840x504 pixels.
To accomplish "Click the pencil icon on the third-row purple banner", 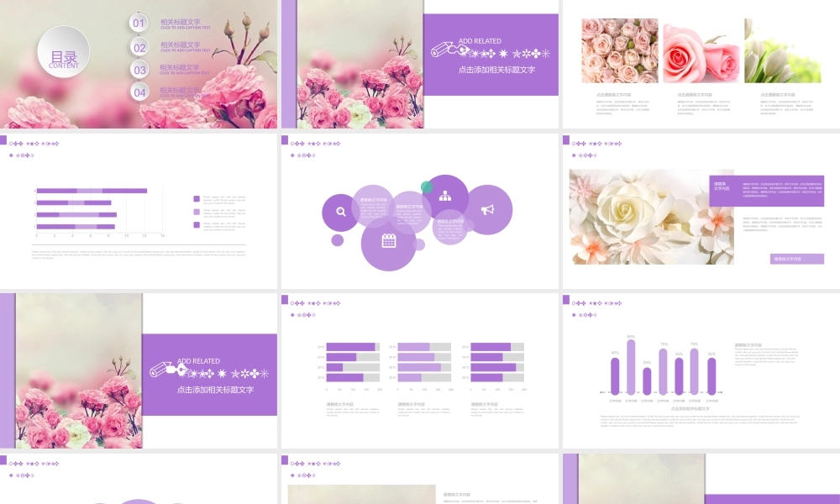I will (x=160, y=370).
